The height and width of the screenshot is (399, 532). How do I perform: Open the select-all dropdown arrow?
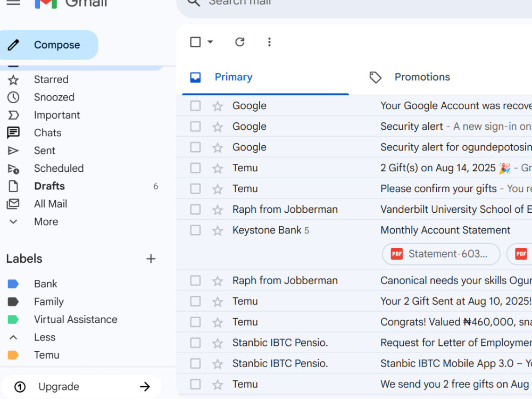coord(210,42)
